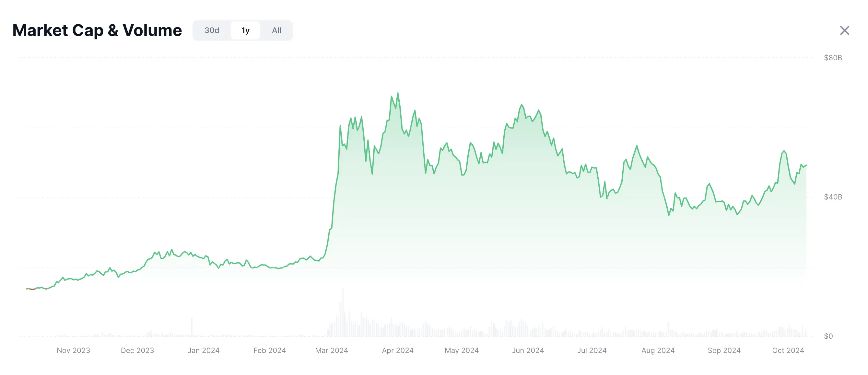Viewport: 868px width, 375px height.
Task: Click the Jan 2024 x-axis label
Action: 204,350
